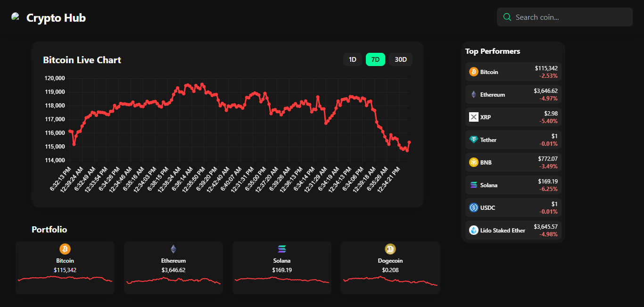Click the -4.98% change value
The width and height of the screenshot is (644, 307).
(x=549, y=234)
